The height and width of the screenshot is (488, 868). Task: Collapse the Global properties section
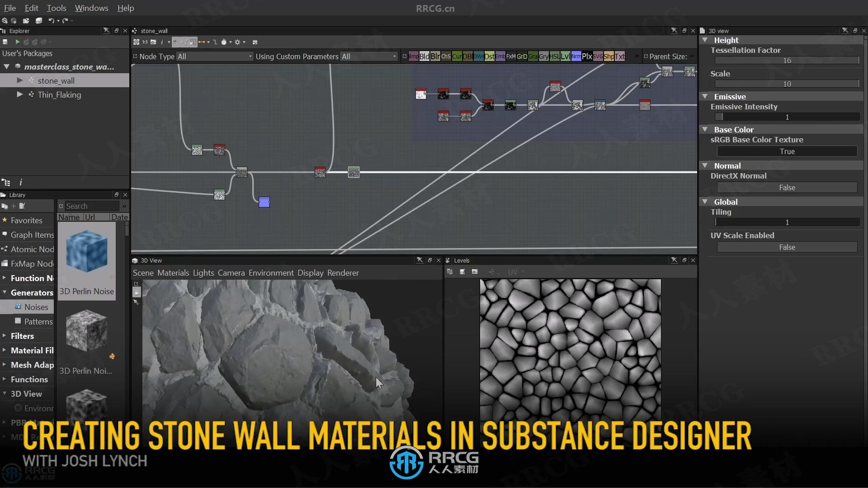coord(705,202)
